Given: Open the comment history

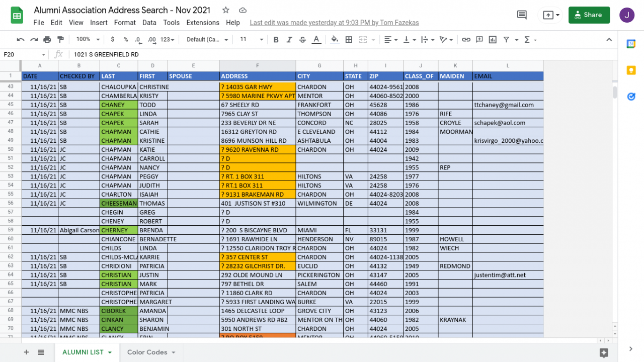Looking at the screenshot, I should [522, 15].
